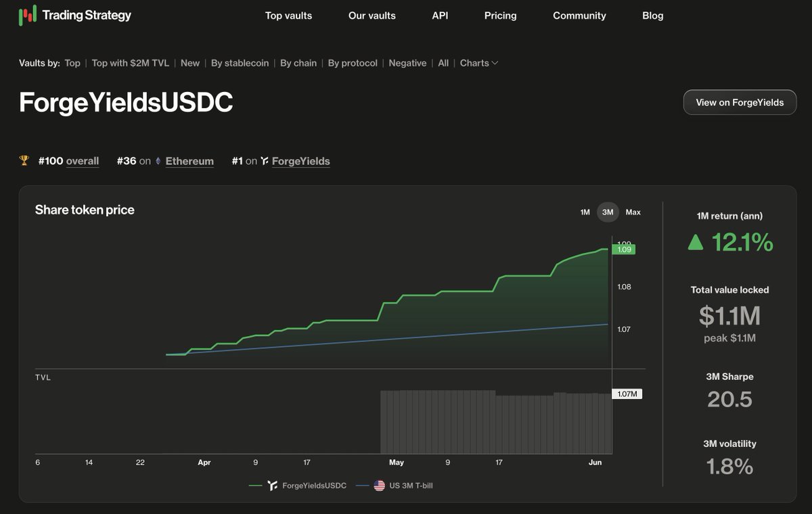Screen dimensions: 812x514
Task: Filter vaults By chain
Action: pos(298,63)
